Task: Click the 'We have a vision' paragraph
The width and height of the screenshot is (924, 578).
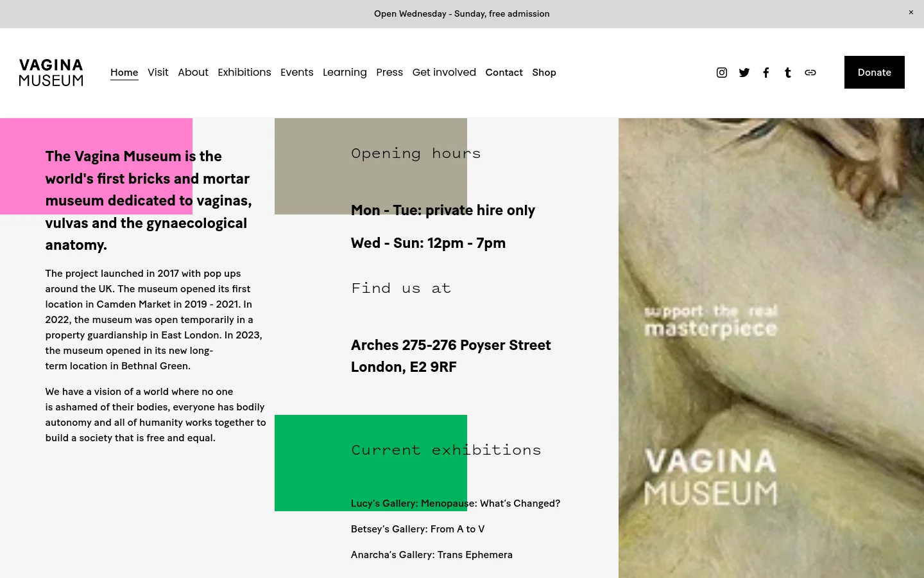Action: (155, 415)
